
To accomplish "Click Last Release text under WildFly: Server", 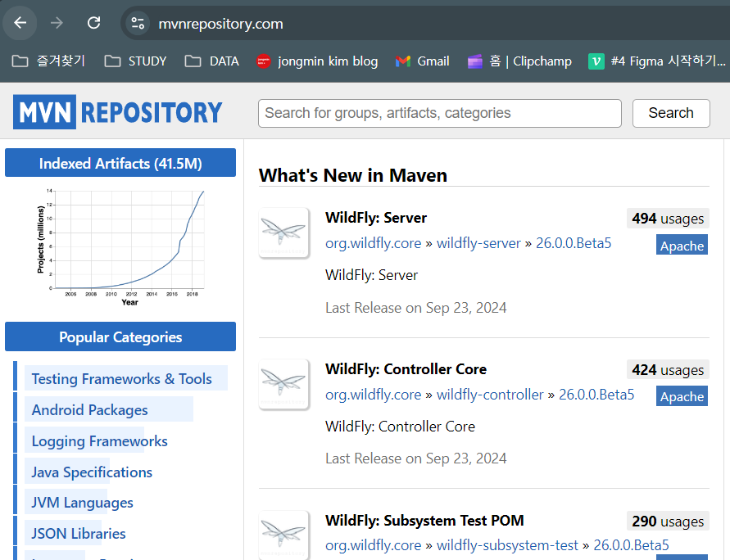I will pos(415,308).
